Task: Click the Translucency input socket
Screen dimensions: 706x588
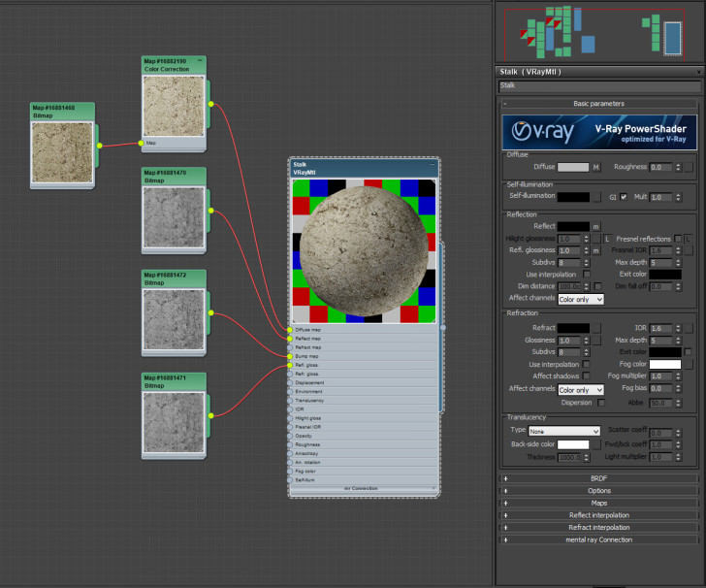Action: click(290, 400)
